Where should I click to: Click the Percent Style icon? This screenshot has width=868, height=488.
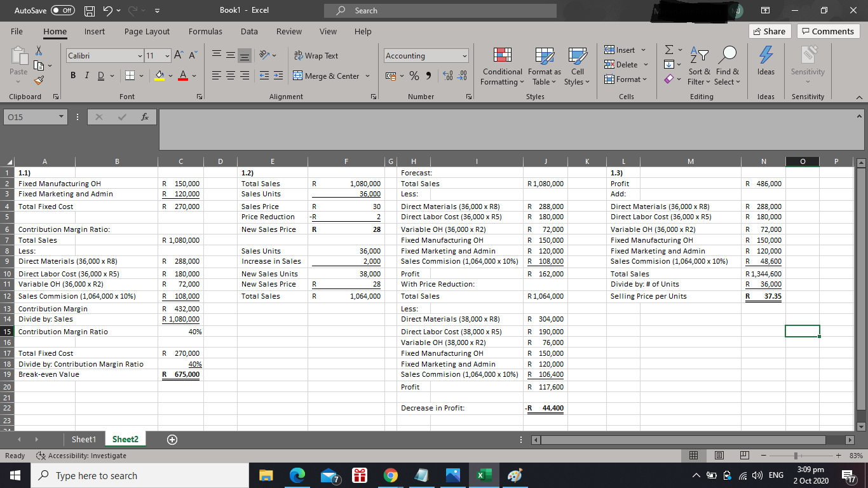[x=414, y=76]
